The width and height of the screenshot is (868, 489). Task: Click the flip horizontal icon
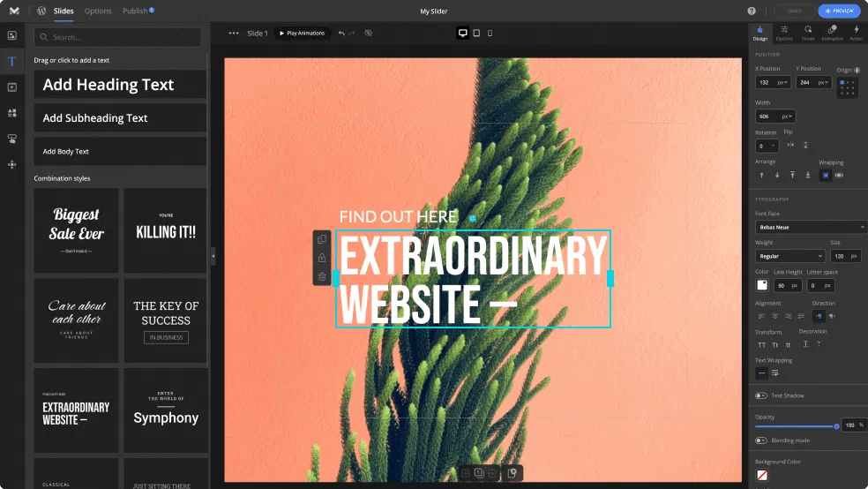point(790,146)
